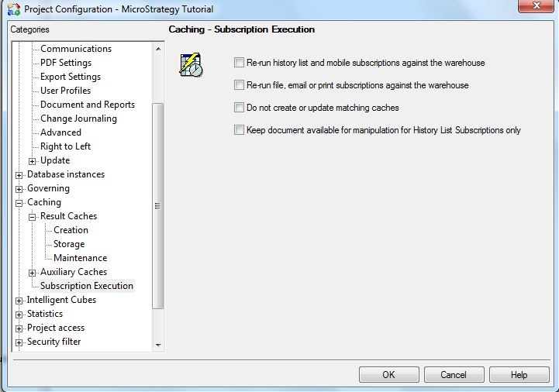
Task: Open Maintenance under Result Caches
Action: click(x=80, y=258)
